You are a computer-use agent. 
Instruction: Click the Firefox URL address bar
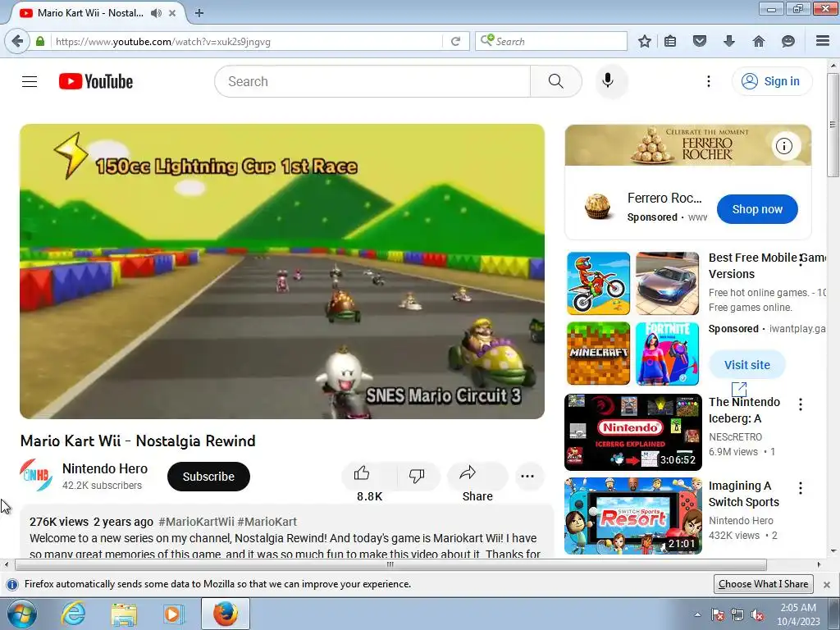(246, 41)
